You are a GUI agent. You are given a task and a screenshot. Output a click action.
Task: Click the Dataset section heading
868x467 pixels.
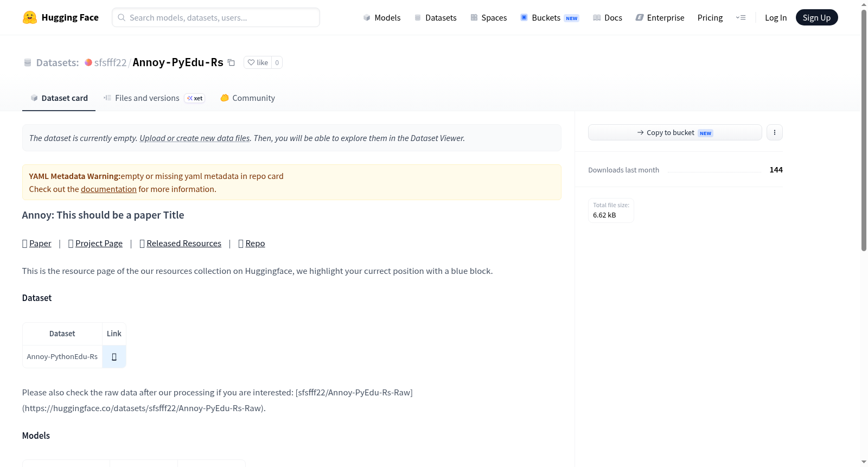pos(37,298)
